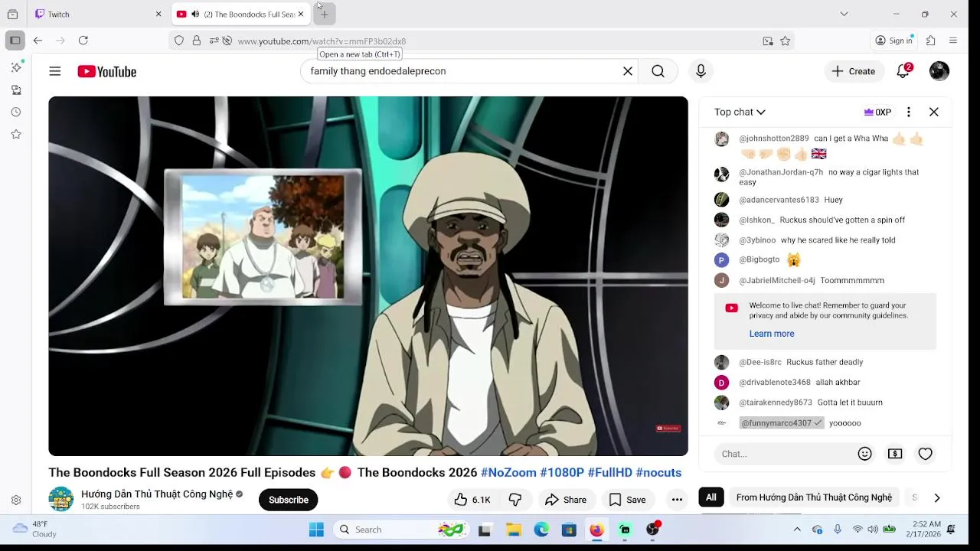Open File Explorer from taskbar
The width and height of the screenshot is (980, 551).
pyautogui.click(x=514, y=530)
